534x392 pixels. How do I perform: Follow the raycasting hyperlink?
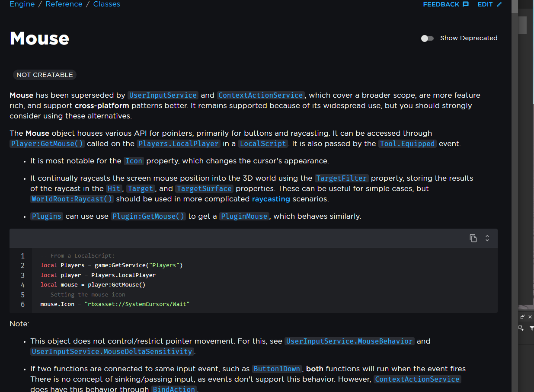coord(271,199)
